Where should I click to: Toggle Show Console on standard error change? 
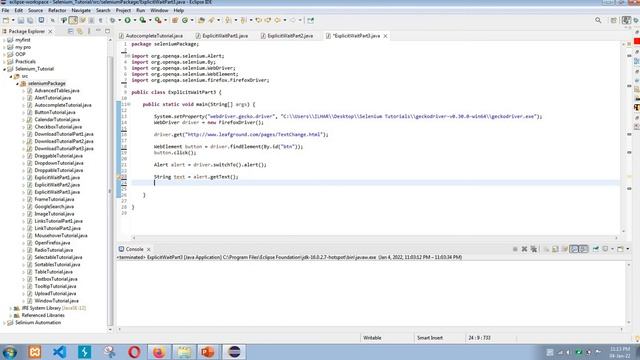pyautogui.click(x=584, y=249)
